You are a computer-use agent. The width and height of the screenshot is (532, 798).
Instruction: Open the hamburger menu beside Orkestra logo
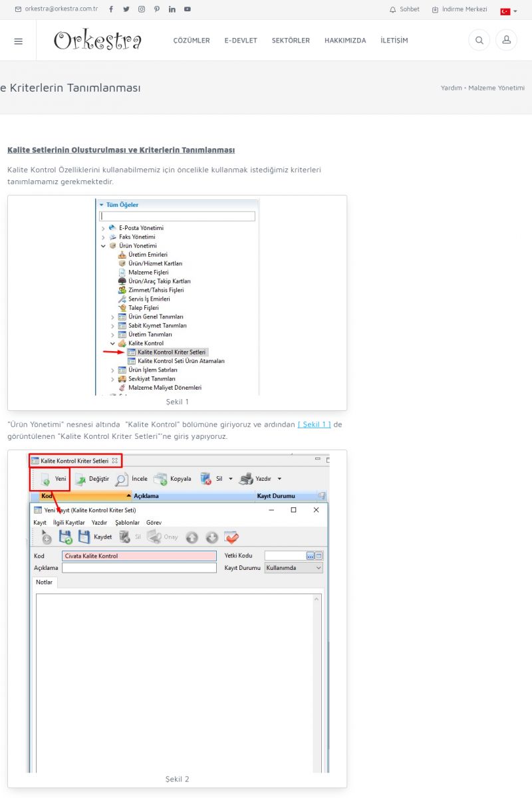[x=18, y=41]
